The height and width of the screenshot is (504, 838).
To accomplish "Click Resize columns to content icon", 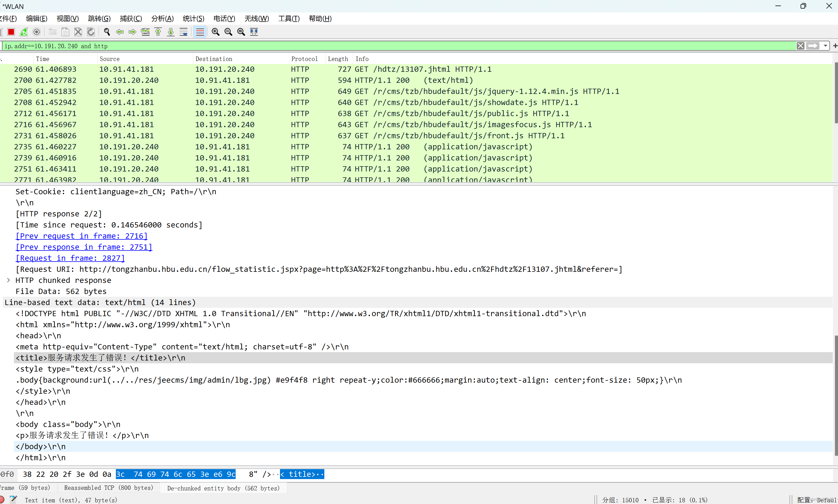I will click(254, 32).
